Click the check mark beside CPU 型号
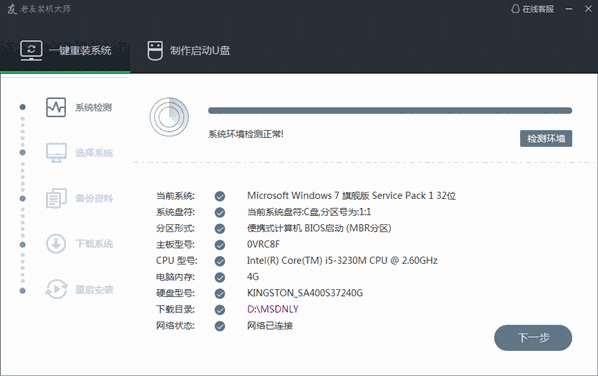The width and height of the screenshot is (598, 376). [220, 261]
